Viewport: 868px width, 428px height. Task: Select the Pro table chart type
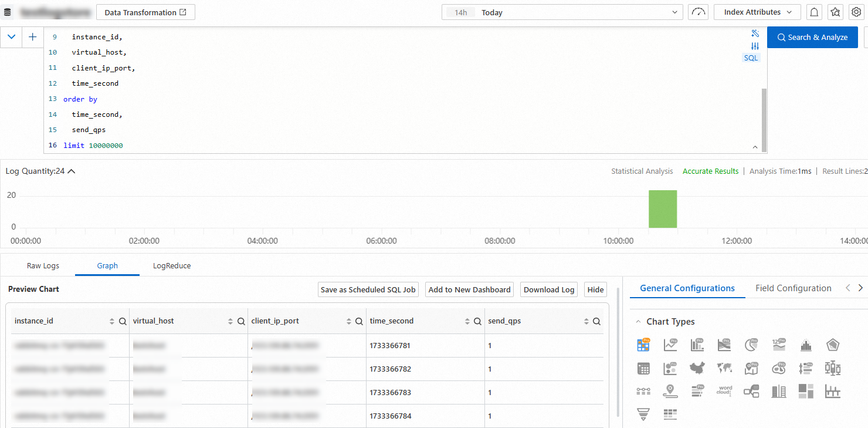coord(643,345)
